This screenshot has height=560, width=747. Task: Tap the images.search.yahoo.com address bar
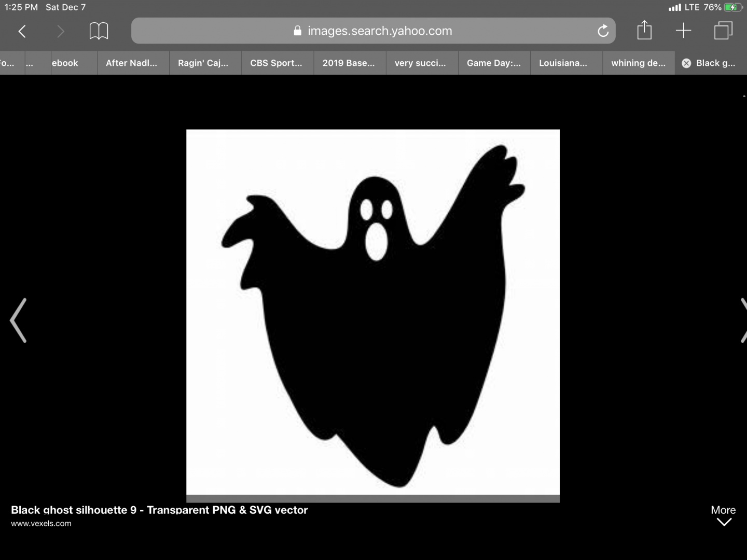374,31
